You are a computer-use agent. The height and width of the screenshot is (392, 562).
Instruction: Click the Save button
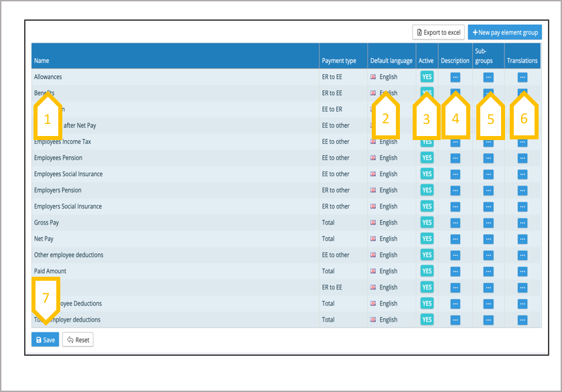click(x=45, y=340)
